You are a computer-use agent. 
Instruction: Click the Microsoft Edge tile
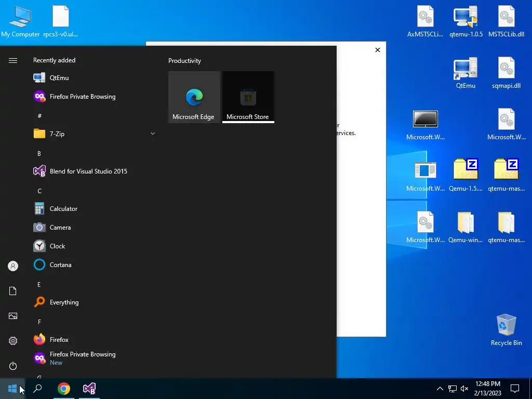pos(194,97)
